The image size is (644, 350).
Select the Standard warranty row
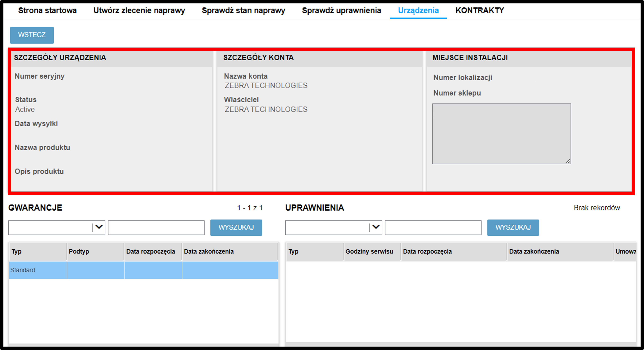[143, 270]
